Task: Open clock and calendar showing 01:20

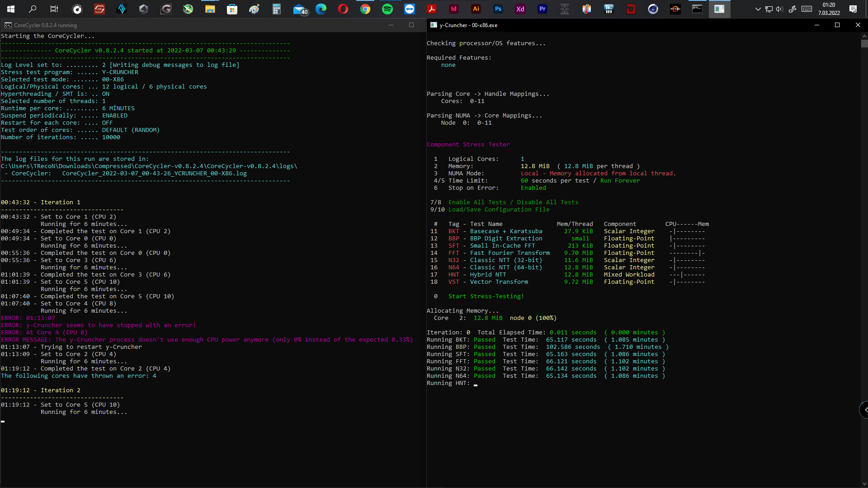Action: (829, 9)
